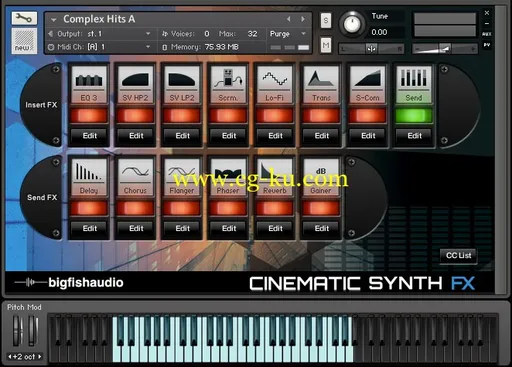Toggle Gainer power light
512x367 pixels.
point(321,208)
